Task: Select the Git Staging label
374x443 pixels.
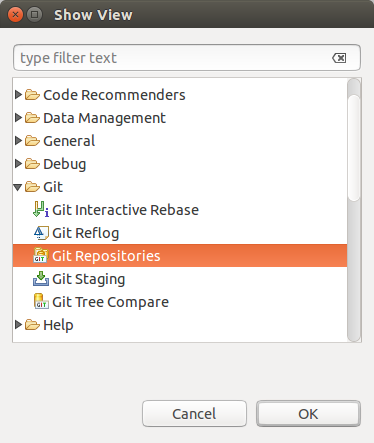Action: [89, 279]
